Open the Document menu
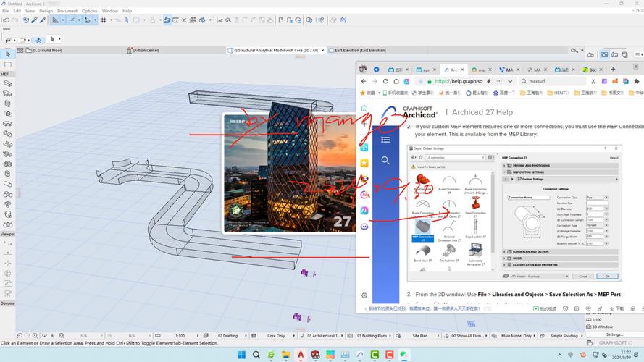 67,11
